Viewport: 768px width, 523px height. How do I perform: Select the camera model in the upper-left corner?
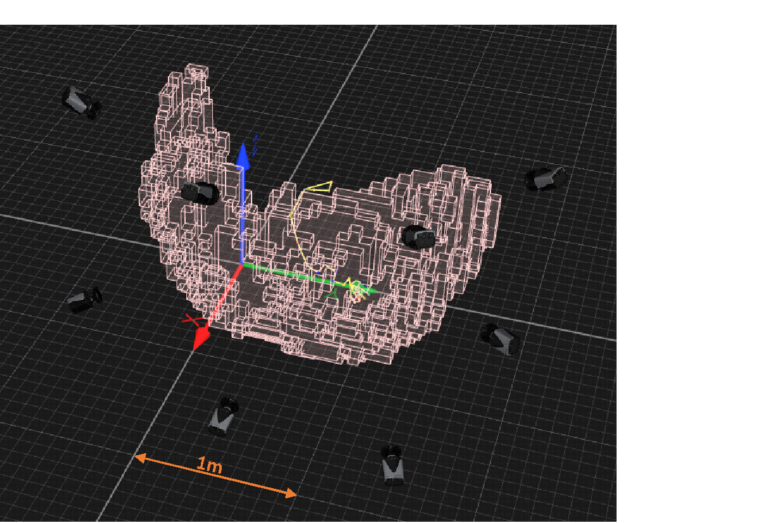click(x=81, y=102)
